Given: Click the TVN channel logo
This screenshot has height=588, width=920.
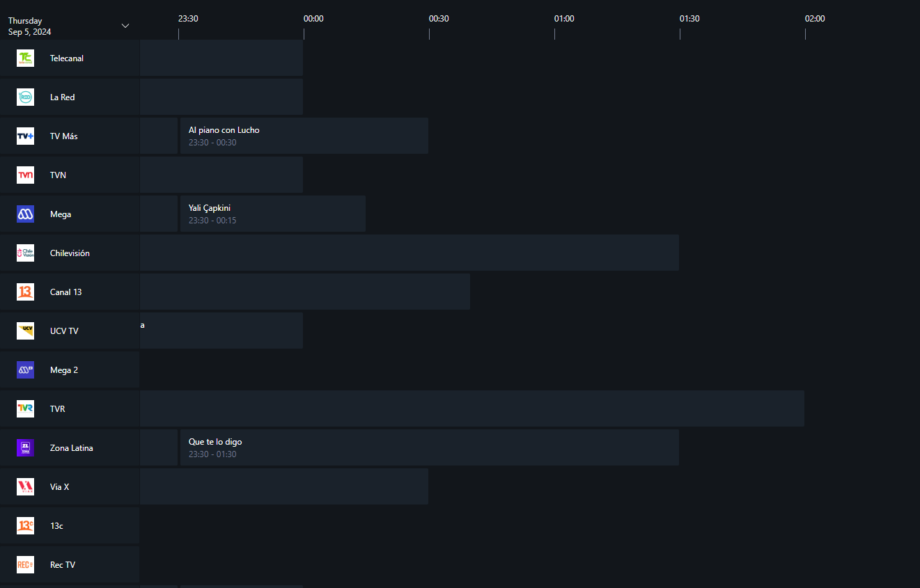Looking at the screenshot, I should tap(25, 175).
